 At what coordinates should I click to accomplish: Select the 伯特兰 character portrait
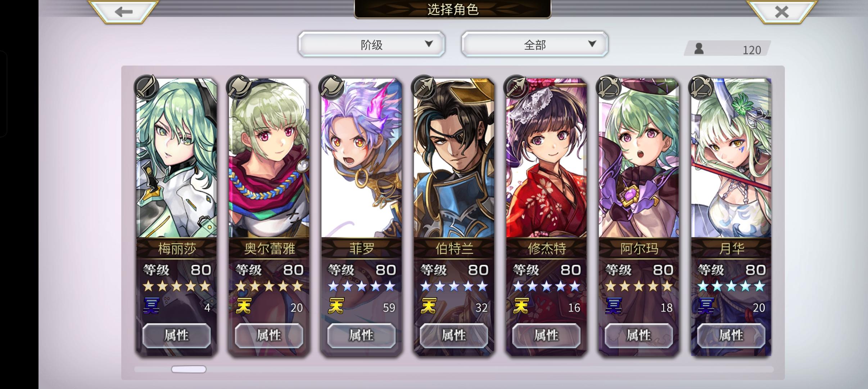tap(454, 158)
